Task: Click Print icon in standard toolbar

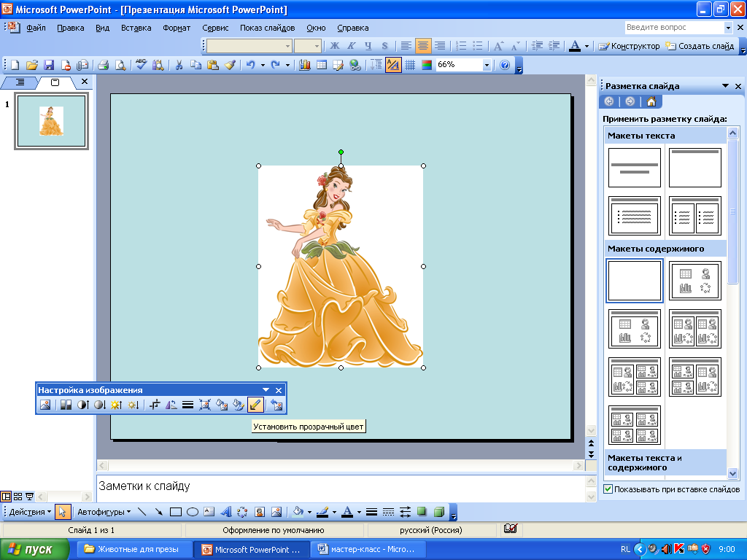Action: coord(103,65)
